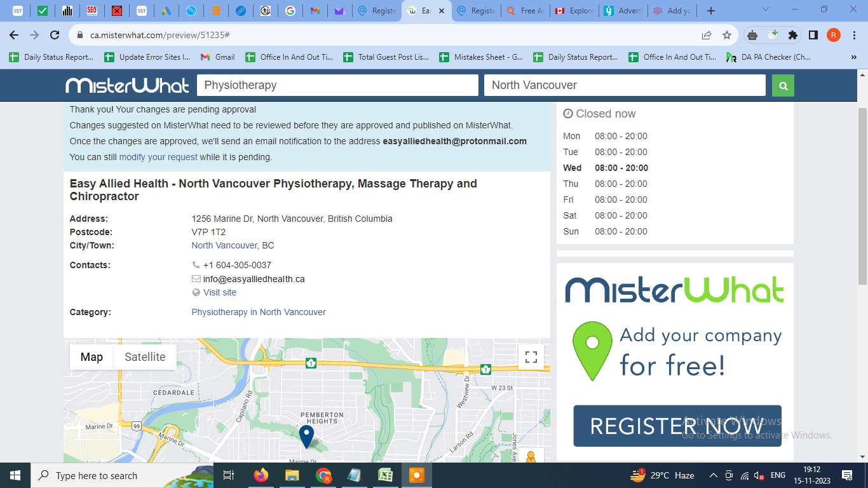Switch map to Satellite view
868x488 pixels.
145,357
